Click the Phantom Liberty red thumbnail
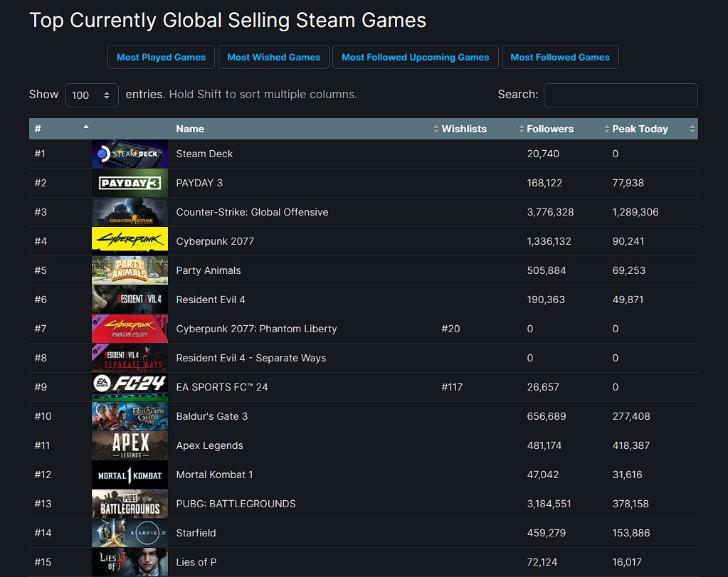The width and height of the screenshot is (728, 577). (x=130, y=329)
